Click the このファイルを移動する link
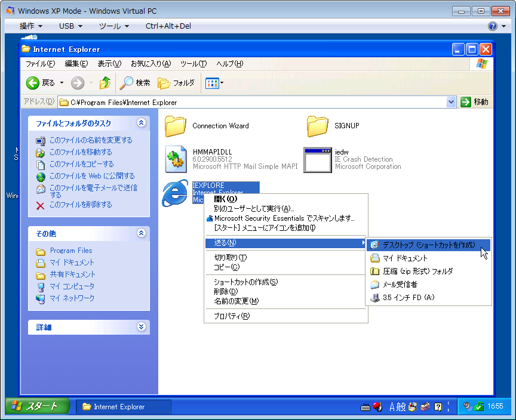516x420 pixels. point(81,152)
